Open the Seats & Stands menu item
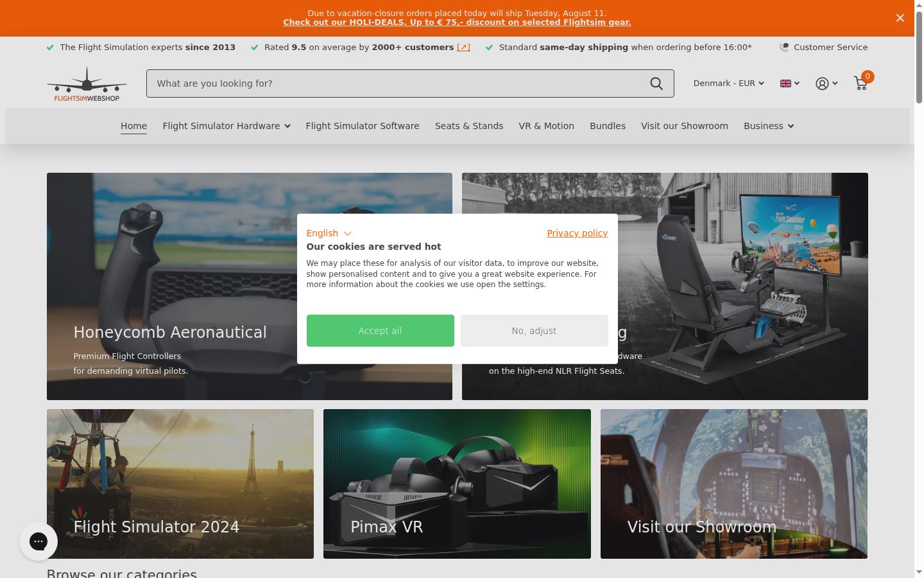This screenshot has height=578, width=924. pos(469,126)
